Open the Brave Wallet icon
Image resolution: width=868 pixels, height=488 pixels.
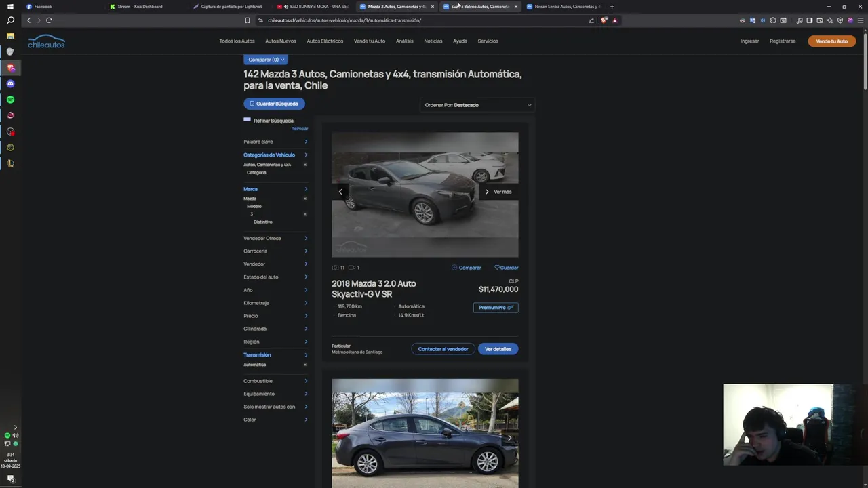click(x=820, y=20)
